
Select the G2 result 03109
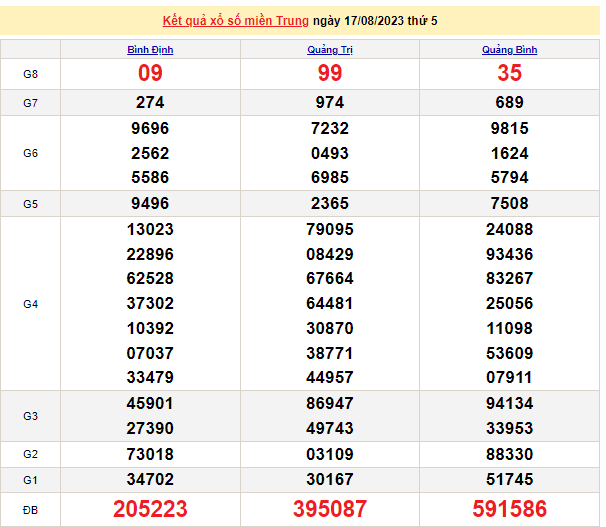click(329, 456)
